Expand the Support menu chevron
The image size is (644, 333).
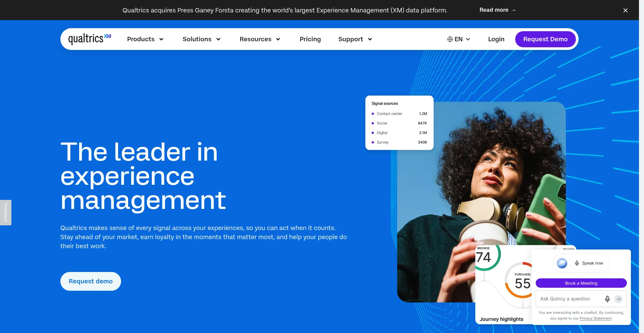(x=370, y=39)
